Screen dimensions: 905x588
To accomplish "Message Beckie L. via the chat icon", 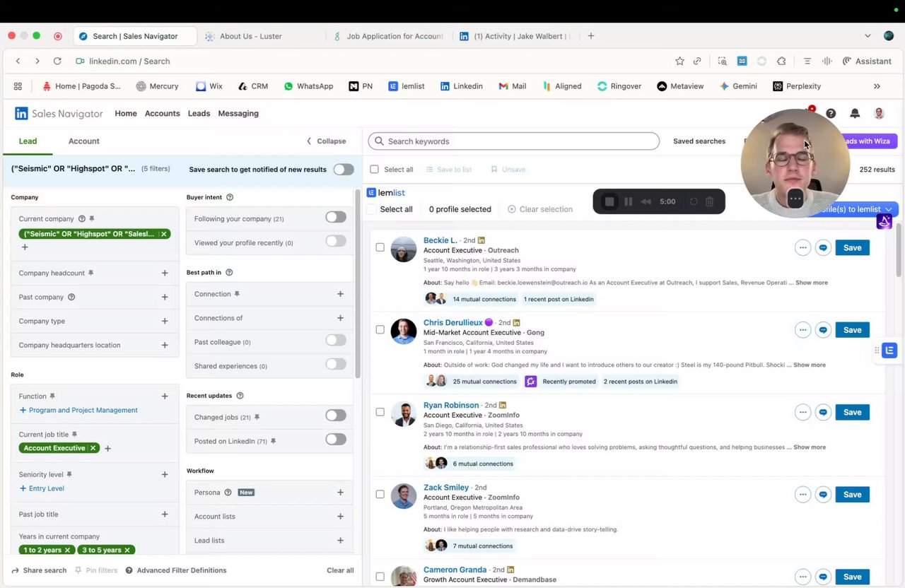I will [x=823, y=247].
